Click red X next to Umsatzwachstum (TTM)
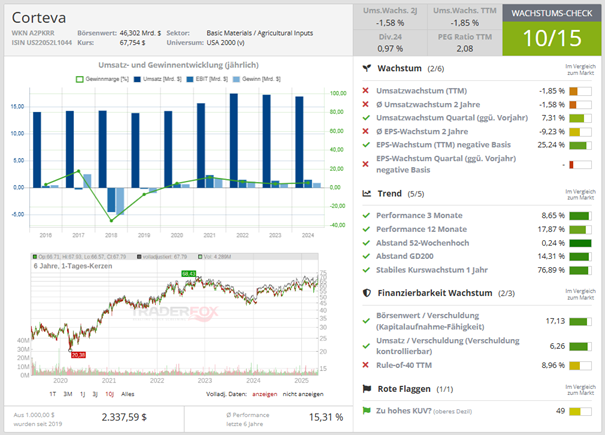 pyautogui.click(x=366, y=91)
